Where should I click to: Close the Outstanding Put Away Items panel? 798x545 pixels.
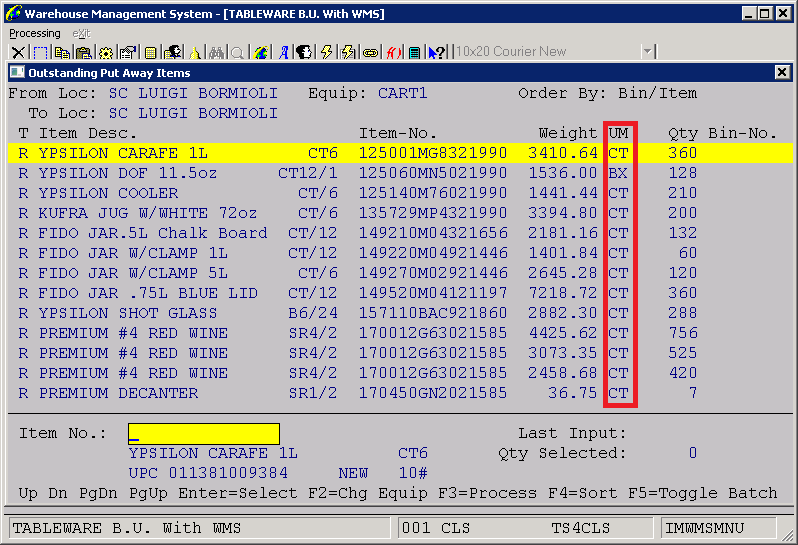pyautogui.click(x=782, y=72)
